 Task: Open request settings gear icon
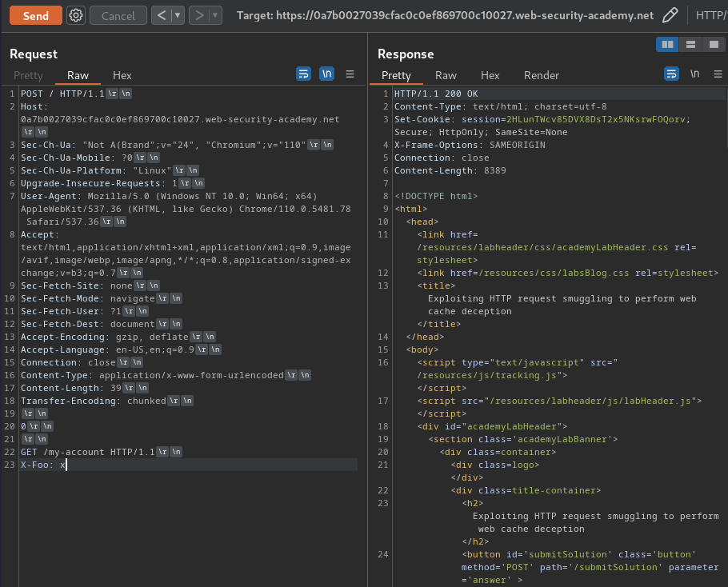tap(76, 15)
